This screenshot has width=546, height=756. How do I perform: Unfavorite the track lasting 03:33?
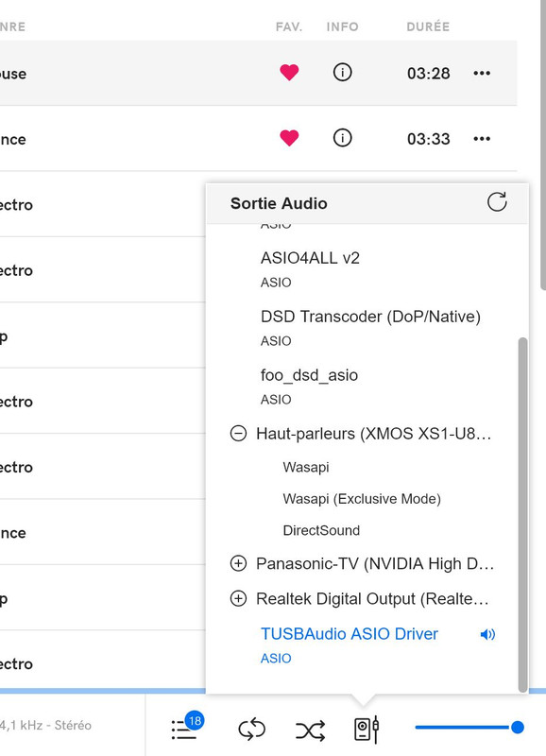click(x=289, y=138)
